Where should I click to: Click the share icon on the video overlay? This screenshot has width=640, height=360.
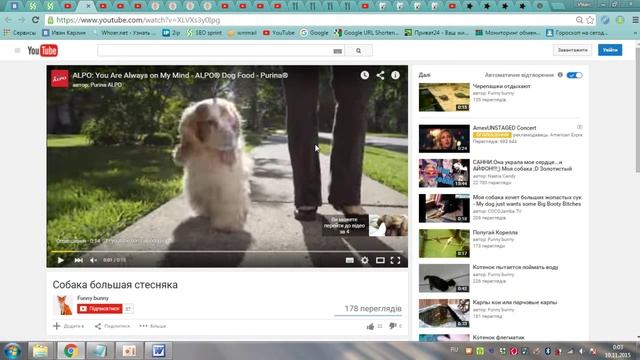coord(380,75)
